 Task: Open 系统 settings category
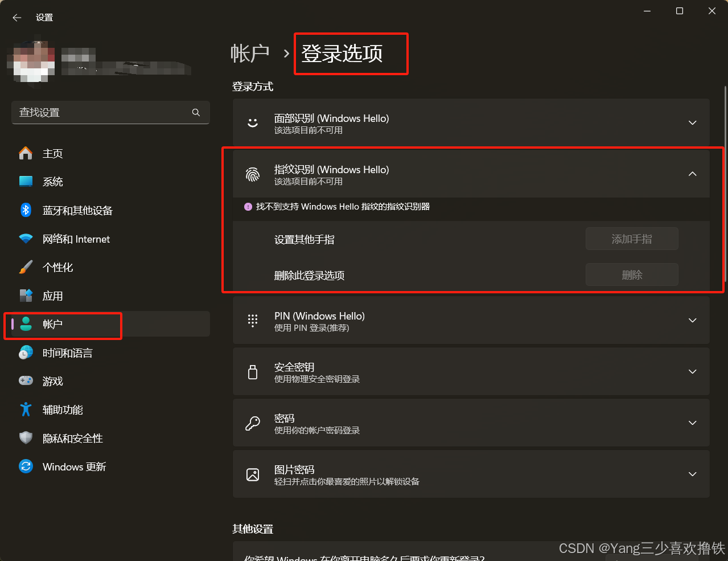point(110,182)
